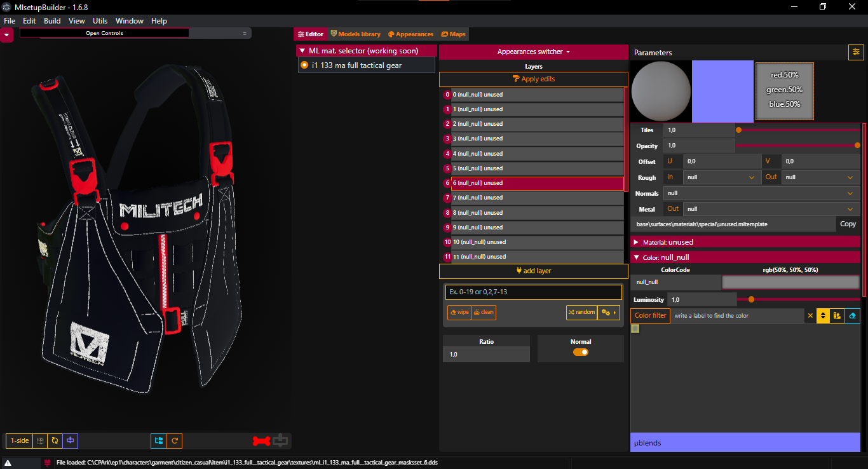This screenshot has height=469, width=868.
Task: Open the Help menu
Action: point(159,21)
